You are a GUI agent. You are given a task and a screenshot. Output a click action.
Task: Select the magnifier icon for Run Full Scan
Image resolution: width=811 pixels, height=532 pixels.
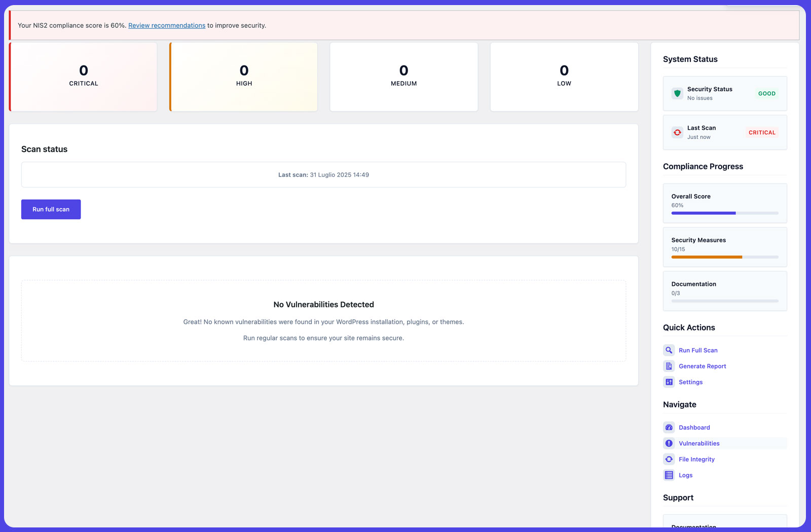click(669, 350)
